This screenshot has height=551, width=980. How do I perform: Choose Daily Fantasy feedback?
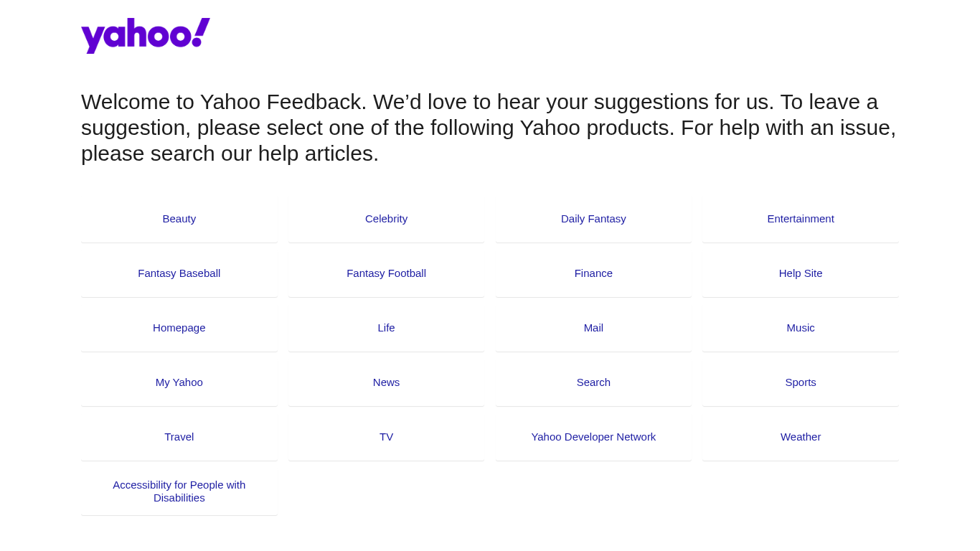(593, 219)
